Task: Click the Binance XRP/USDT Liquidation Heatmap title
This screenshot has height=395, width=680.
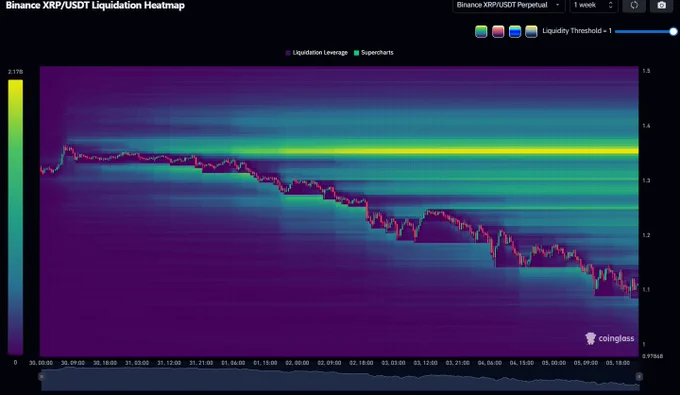Action: [95, 5]
